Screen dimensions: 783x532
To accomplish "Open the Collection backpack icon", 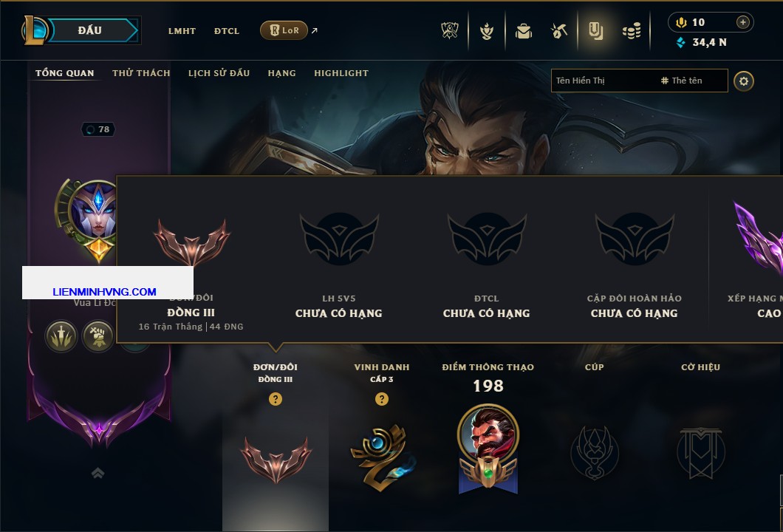I will click(x=523, y=31).
